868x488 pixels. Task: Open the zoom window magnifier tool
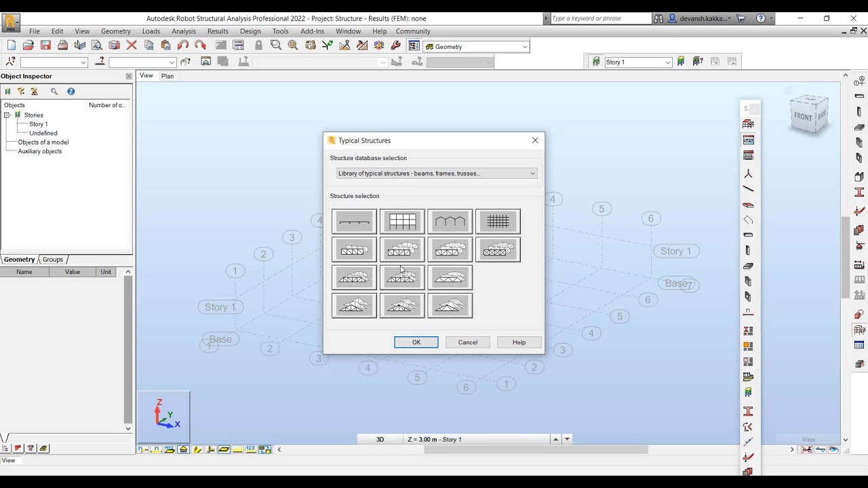(276, 45)
